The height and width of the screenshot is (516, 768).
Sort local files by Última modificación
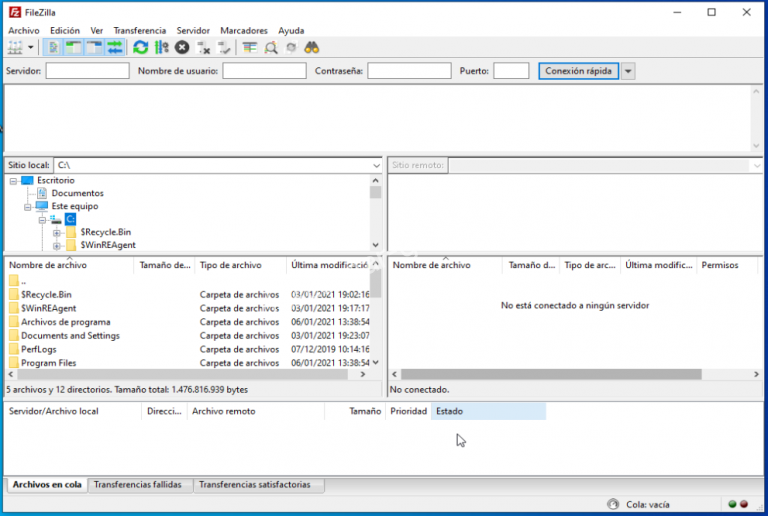329,265
